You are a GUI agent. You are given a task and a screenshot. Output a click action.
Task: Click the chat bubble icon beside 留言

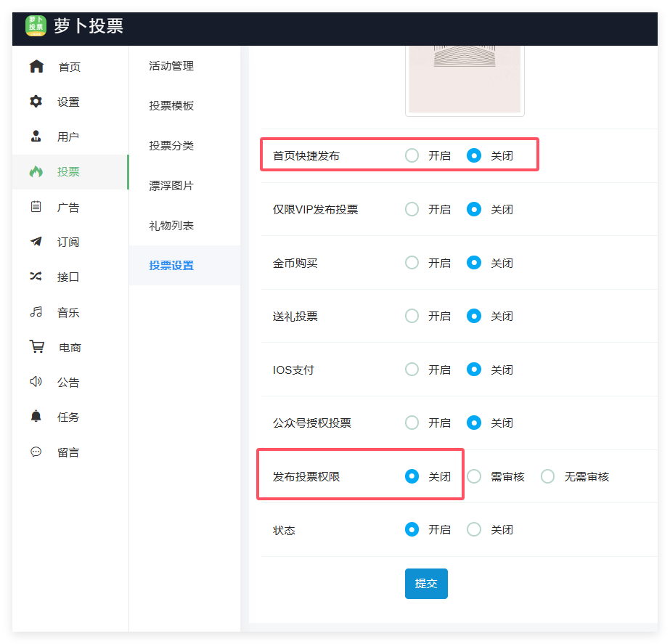(36, 452)
